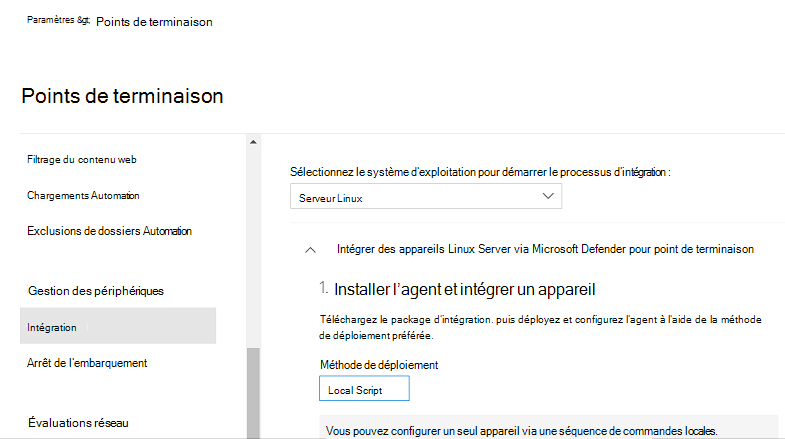Click the local commands information banner
Image resolution: width=785 pixels, height=439 pixels.
pos(549,427)
